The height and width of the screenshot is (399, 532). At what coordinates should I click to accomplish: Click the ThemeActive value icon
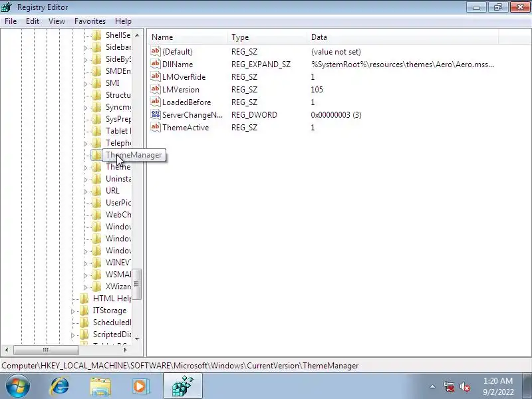[156, 128]
